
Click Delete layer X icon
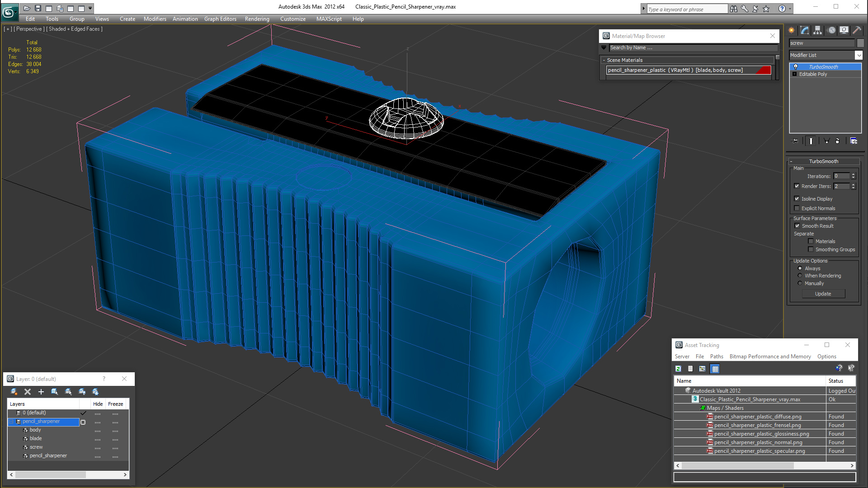(28, 392)
